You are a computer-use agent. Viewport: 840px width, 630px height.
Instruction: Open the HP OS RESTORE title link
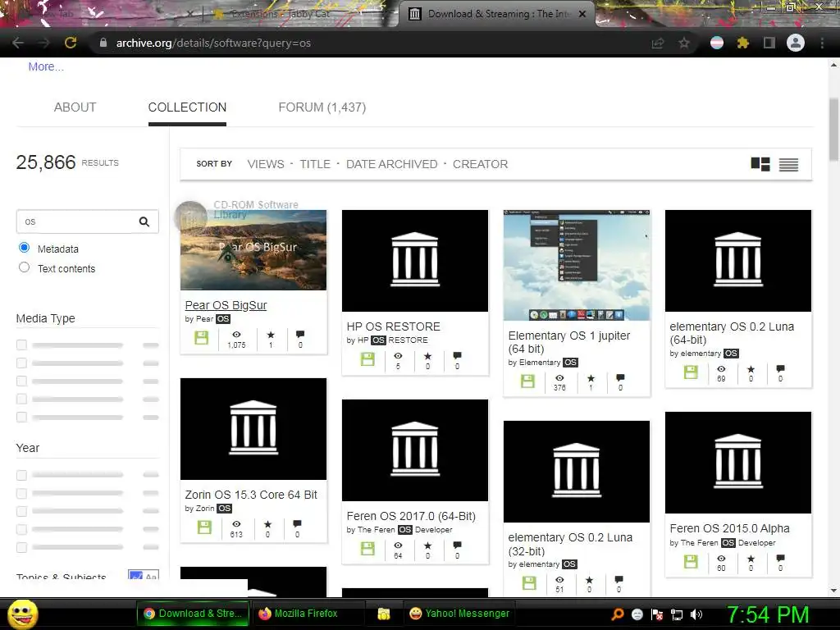(x=393, y=326)
